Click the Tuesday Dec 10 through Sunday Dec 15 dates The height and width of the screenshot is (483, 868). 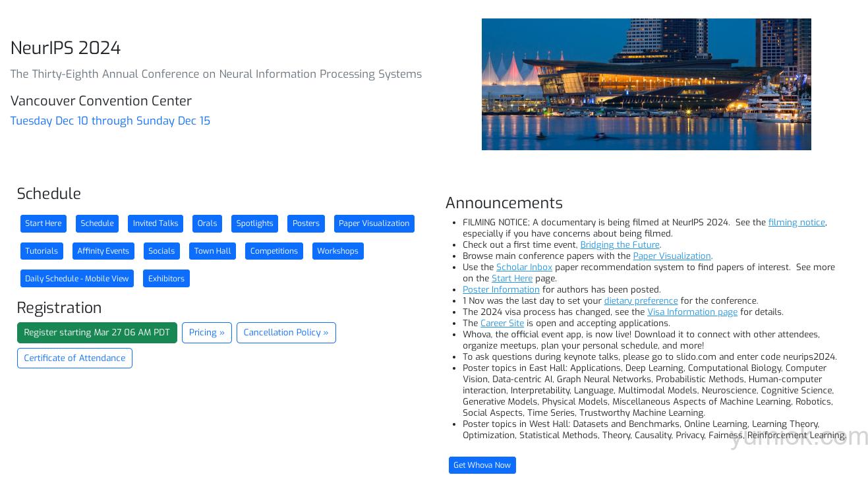pyautogui.click(x=110, y=121)
